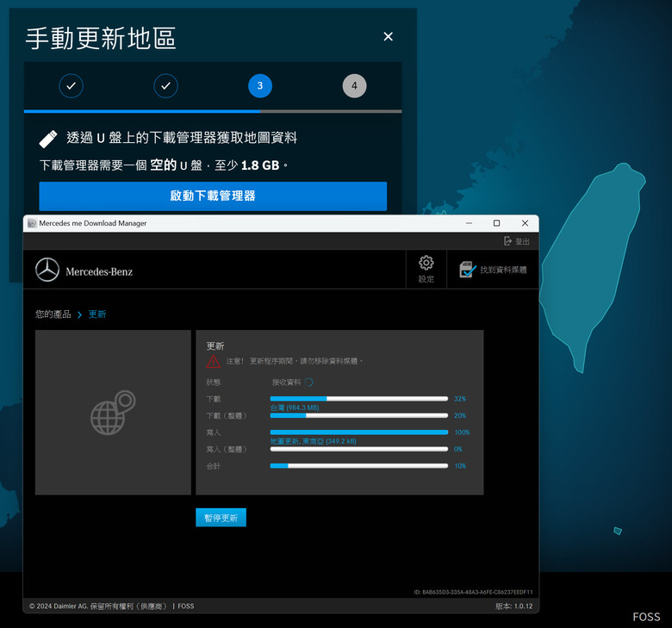Click 啟動下載管理器 button
The width and height of the screenshot is (672, 628).
(x=213, y=196)
